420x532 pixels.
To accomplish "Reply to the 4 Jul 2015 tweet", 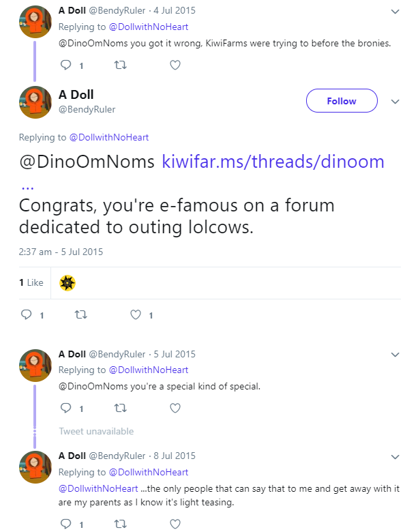I will (x=66, y=65).
